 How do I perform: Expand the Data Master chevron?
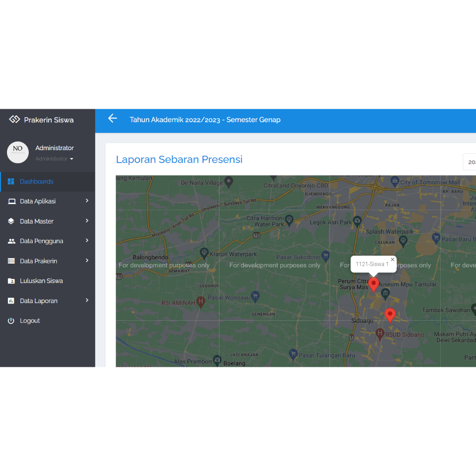pyautogui.click(x=87, y=221)
